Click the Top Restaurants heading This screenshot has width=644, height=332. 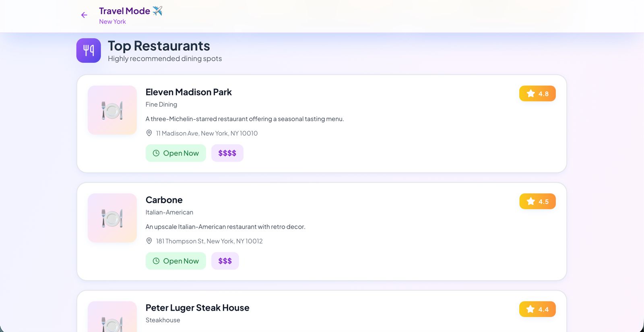[x=159, y=46]
